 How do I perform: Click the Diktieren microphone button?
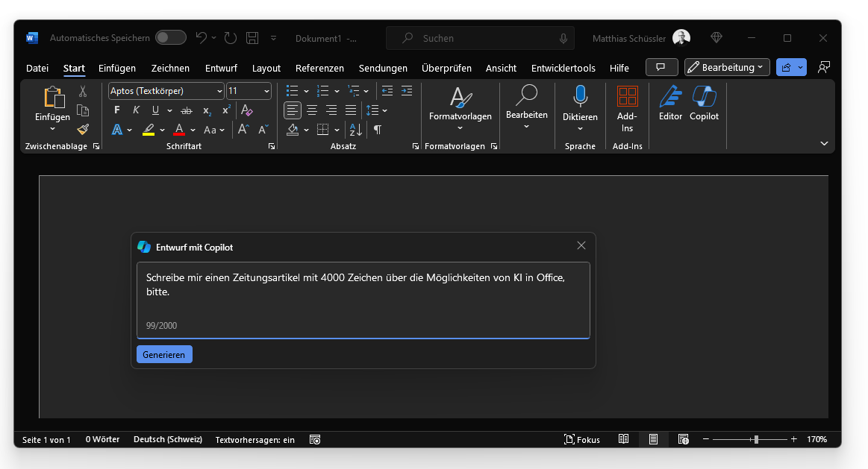tap(580, 108)
